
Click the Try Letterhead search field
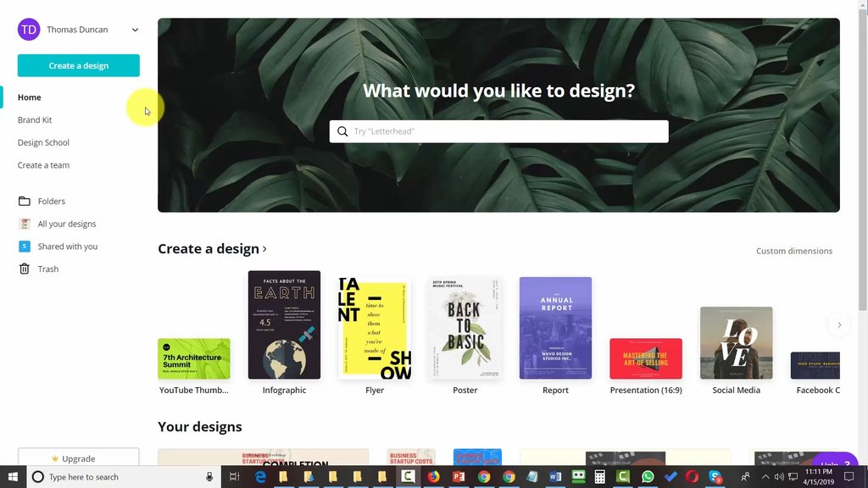498,131
